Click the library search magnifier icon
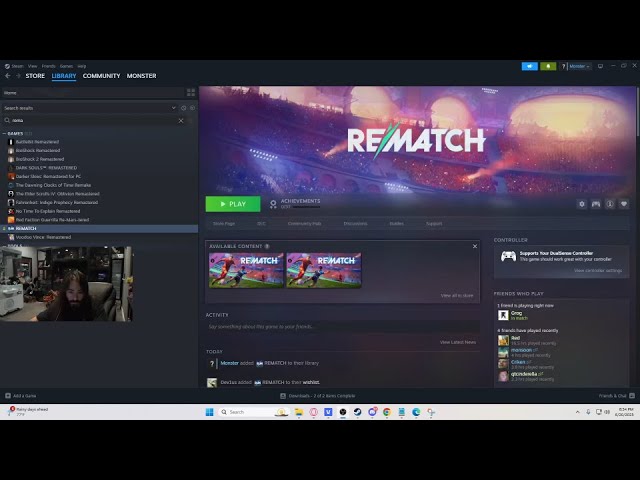Image resolution: width=640 pixels, height=480 pixels. point(7,120)
